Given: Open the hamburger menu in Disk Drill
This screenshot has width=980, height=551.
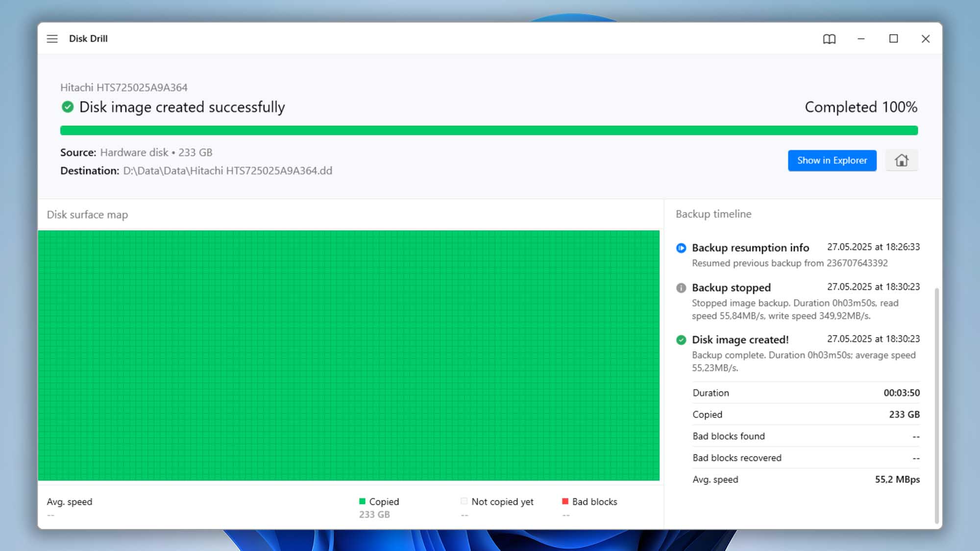Looking at the screenshot, I should 52,39.
